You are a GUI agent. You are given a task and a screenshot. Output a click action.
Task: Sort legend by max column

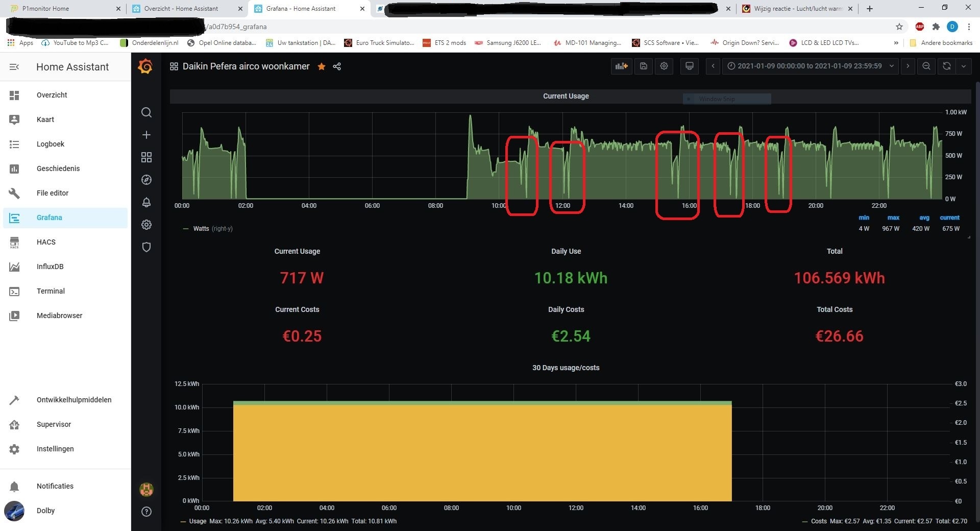893,218
